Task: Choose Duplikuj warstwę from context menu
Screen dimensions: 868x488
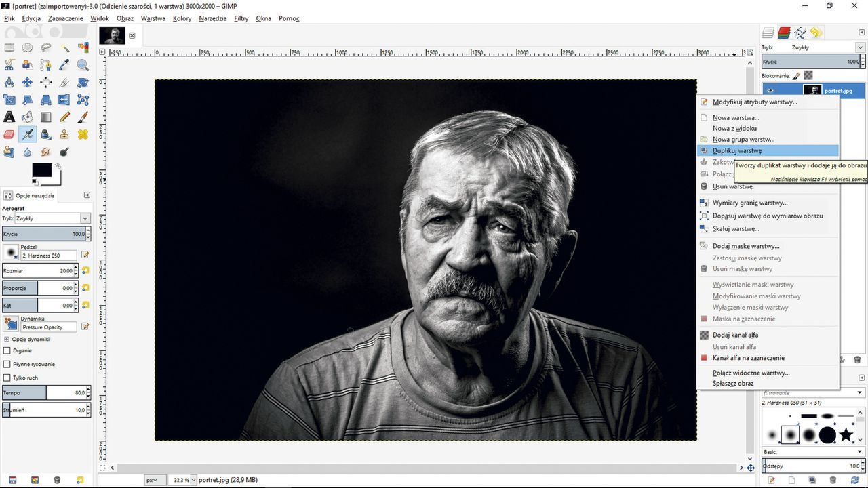Action: tap(768, 150)
